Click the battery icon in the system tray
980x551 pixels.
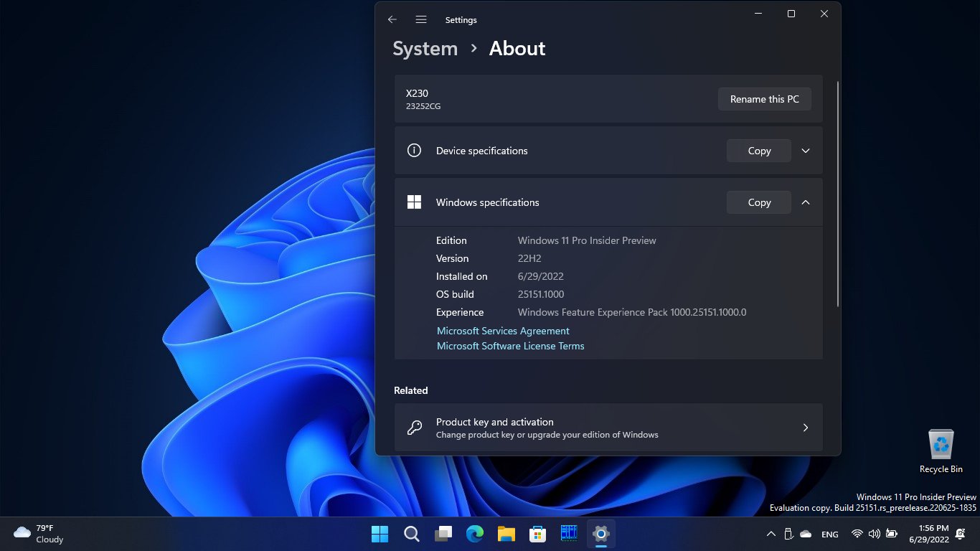(x=892, y=534)
